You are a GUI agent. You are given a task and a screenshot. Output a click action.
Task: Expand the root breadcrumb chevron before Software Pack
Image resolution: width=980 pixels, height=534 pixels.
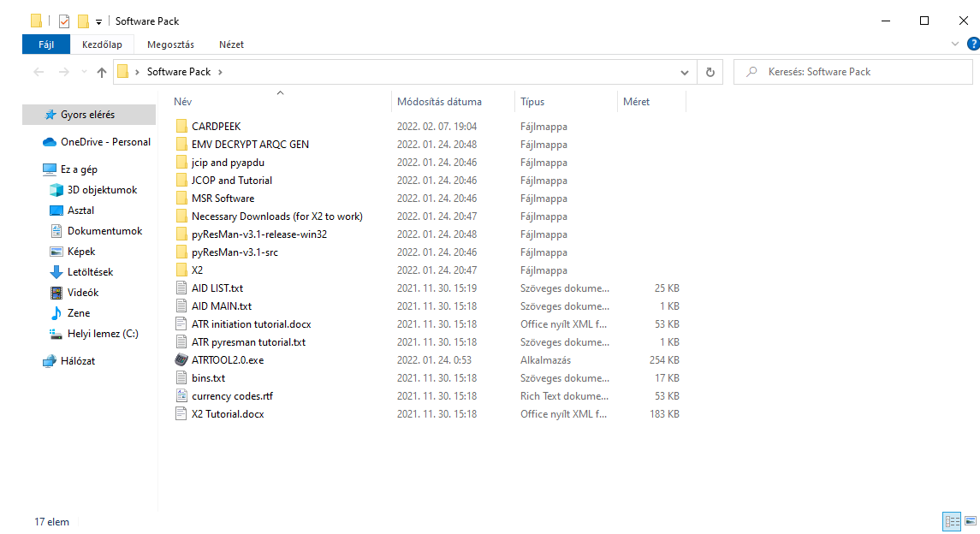click(x=137, y=72)
